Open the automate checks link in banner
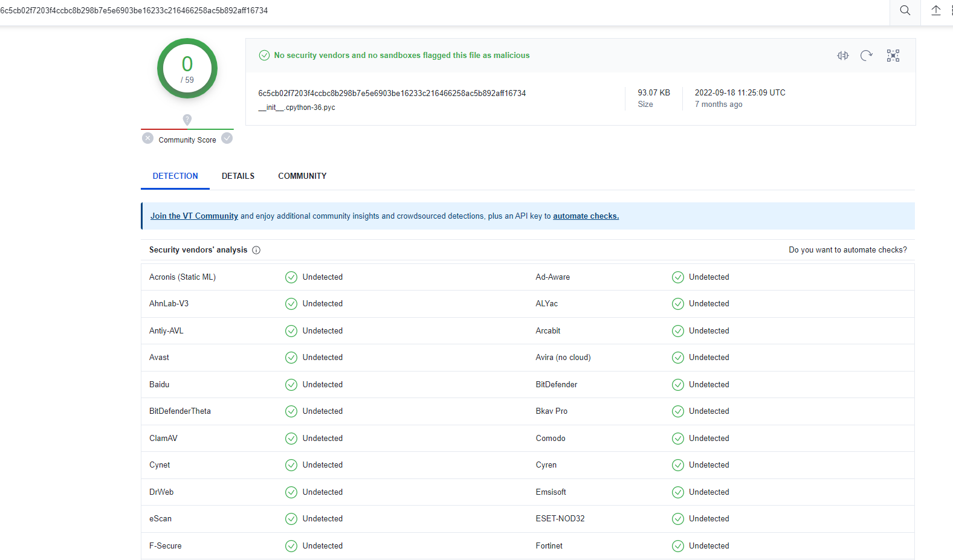Image resolution: width=953 pixels, height=560 pixels. point(586,216)
